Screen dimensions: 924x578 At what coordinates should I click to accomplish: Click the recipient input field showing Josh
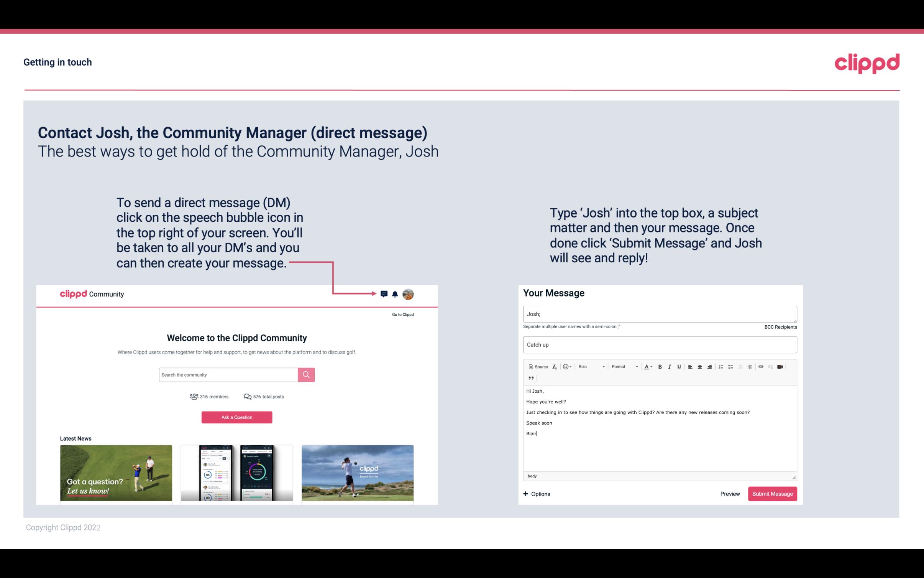coord(658,314)
